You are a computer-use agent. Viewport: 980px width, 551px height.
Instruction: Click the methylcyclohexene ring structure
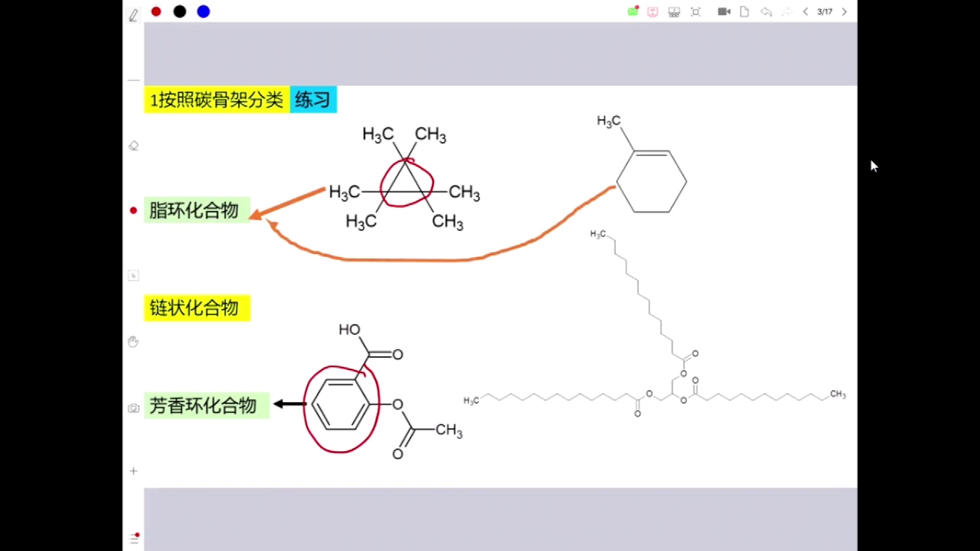tap(642, 164)
